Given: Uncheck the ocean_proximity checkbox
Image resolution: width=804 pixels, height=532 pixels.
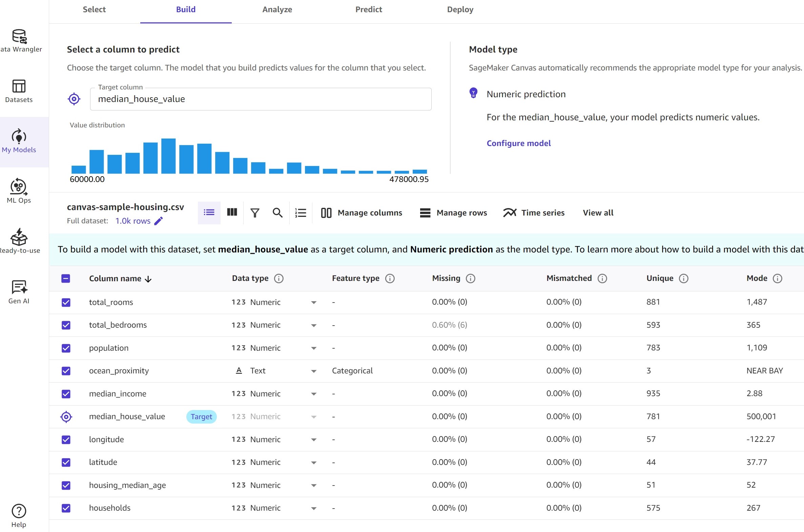Looking at the screenshot, I should point(66,371).
